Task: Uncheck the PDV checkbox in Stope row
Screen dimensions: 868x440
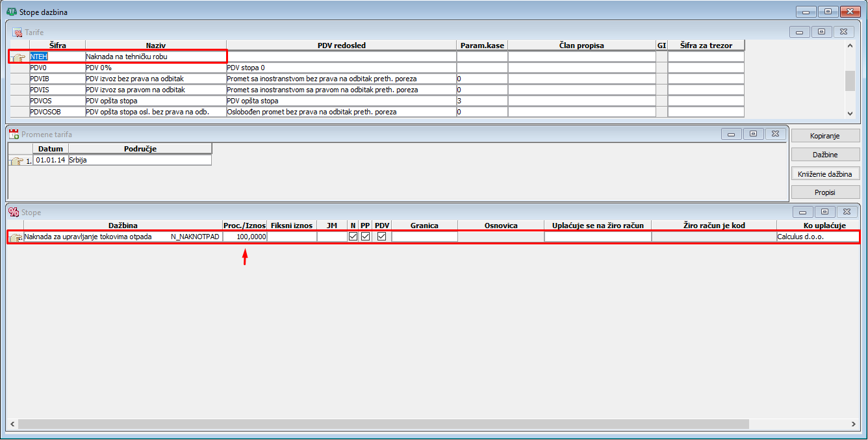Action: pyautogui.click(x=382, y=237)
